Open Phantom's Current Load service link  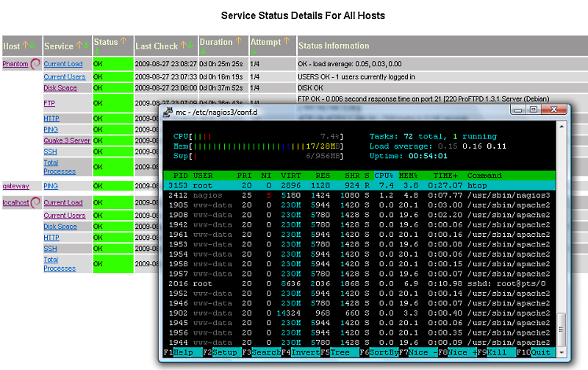[x=63, y=64]
